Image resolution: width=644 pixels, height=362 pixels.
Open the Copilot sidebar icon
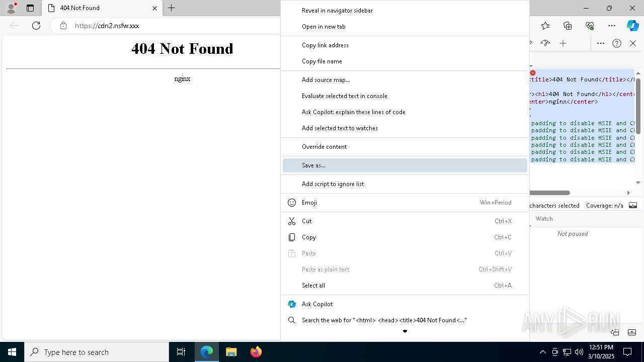click(633, 26)
